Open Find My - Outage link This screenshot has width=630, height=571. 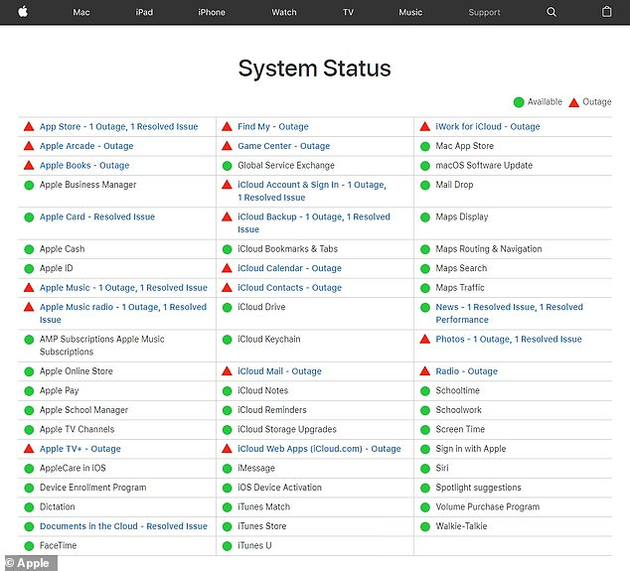[x=273, y=127]
